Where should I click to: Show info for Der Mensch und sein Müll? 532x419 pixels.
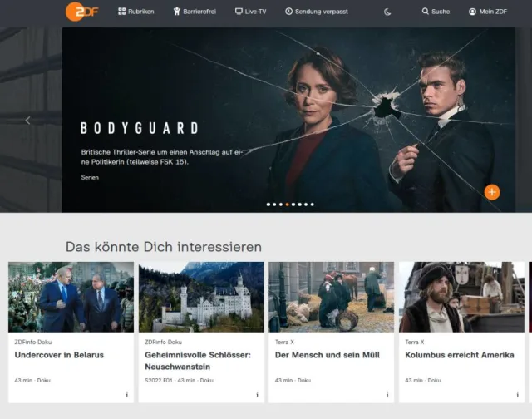click(387, 394)
